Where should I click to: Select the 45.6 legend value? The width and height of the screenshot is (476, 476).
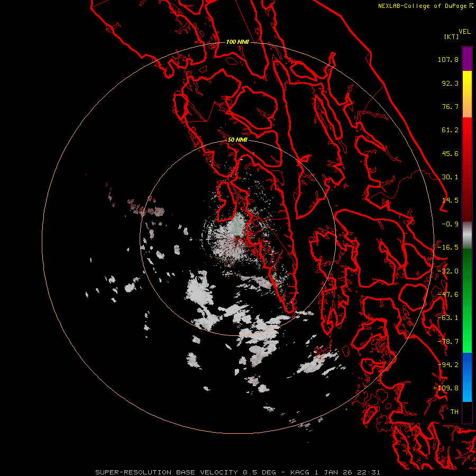point(450,153)
